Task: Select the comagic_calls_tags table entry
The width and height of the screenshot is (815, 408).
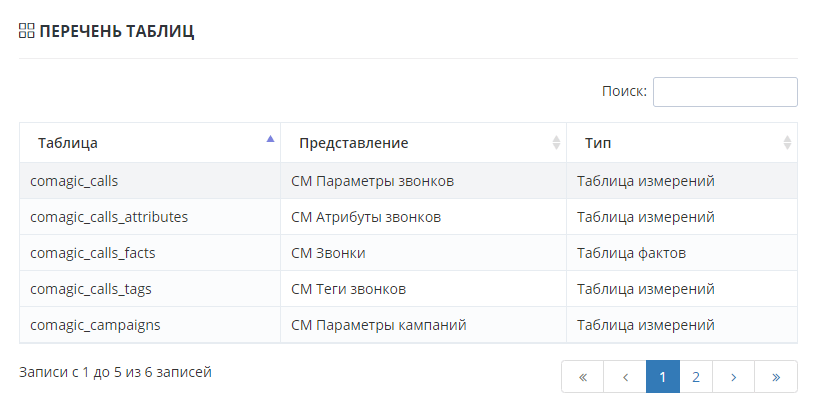Action: point(91,289)
